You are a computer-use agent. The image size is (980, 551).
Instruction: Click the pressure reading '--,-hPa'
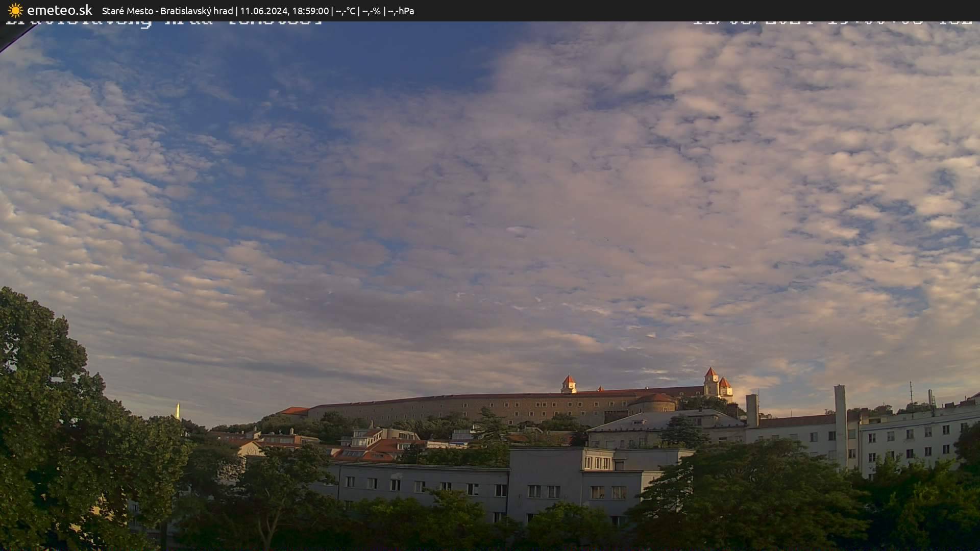[x=401, y=10]
